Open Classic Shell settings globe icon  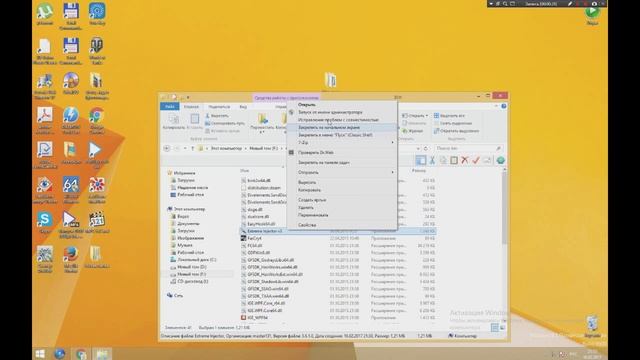point(501,160)
